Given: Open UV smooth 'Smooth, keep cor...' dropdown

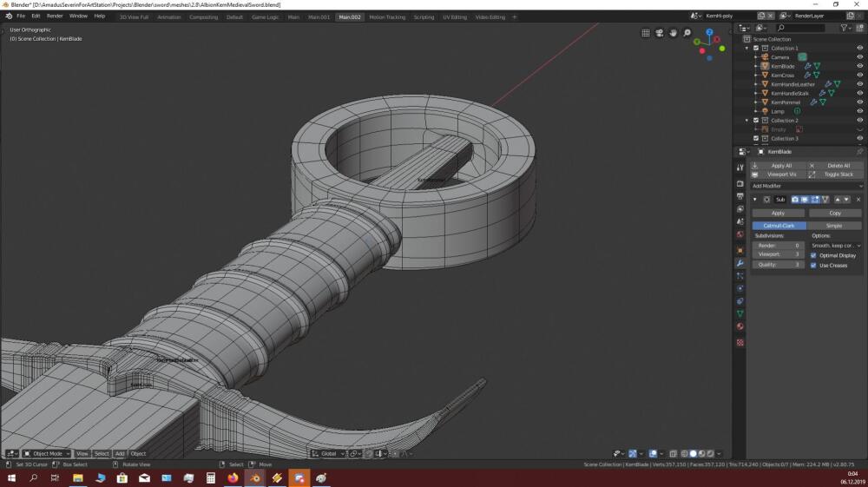Looking at the screenshot, I should (x=836, y=246).
